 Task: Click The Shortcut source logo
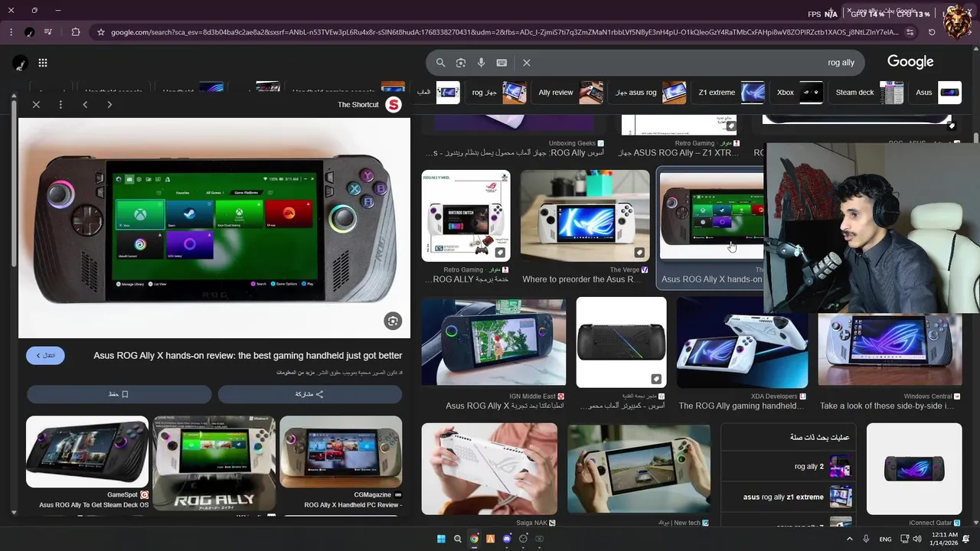[x=394, y=105]
